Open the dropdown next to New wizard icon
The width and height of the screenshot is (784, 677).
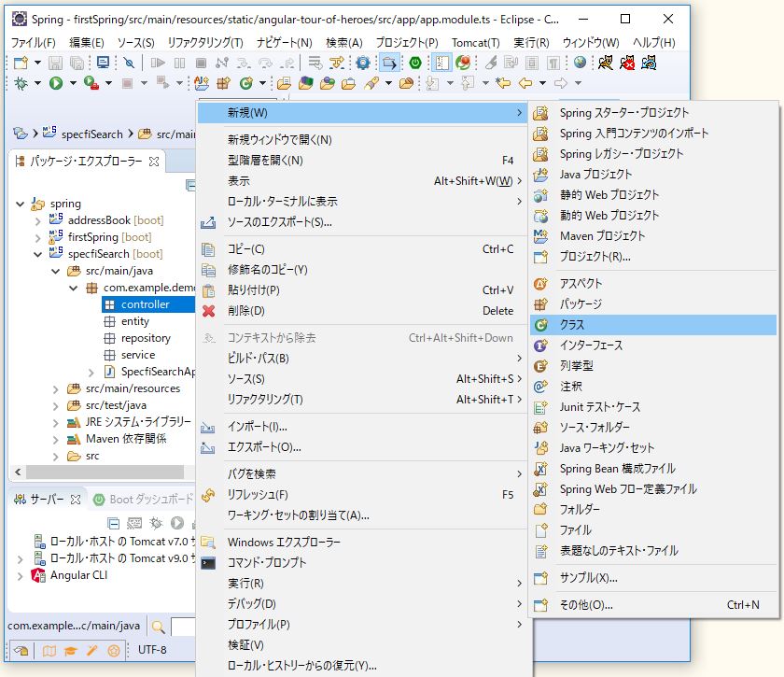pos(37,63)
